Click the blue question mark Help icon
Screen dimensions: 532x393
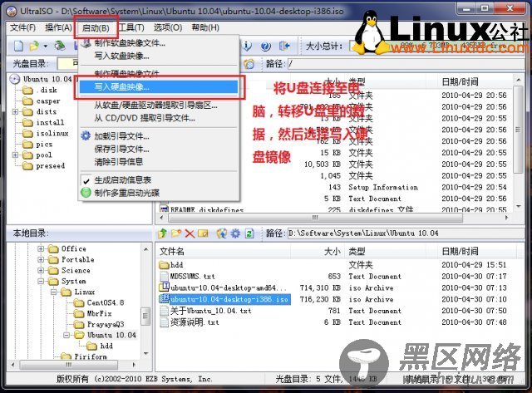[x=266, y=46]
